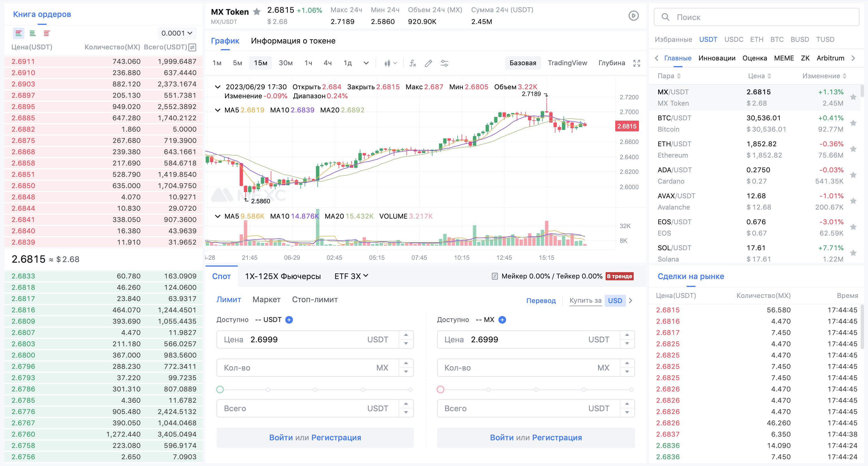Switch to Информация о токене tab

[293, 41]
